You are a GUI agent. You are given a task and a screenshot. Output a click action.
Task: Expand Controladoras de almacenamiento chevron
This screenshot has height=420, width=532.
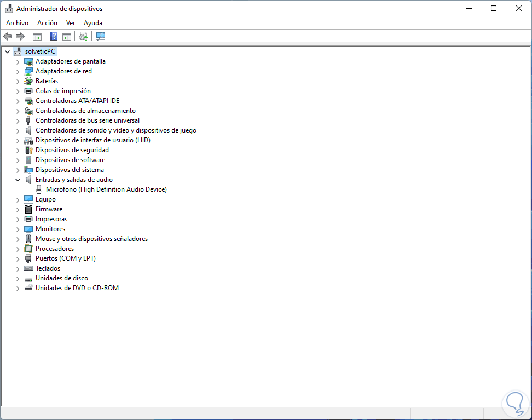pos(18,111)
